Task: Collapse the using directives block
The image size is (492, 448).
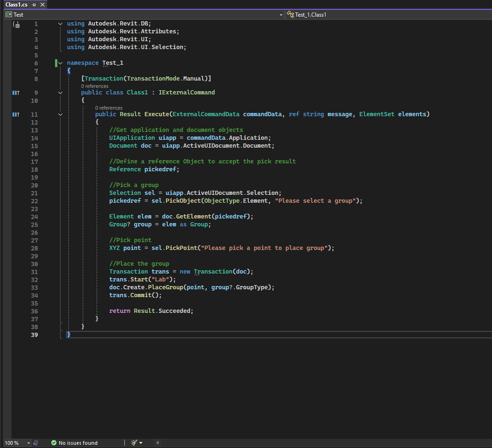Action: 60,23
